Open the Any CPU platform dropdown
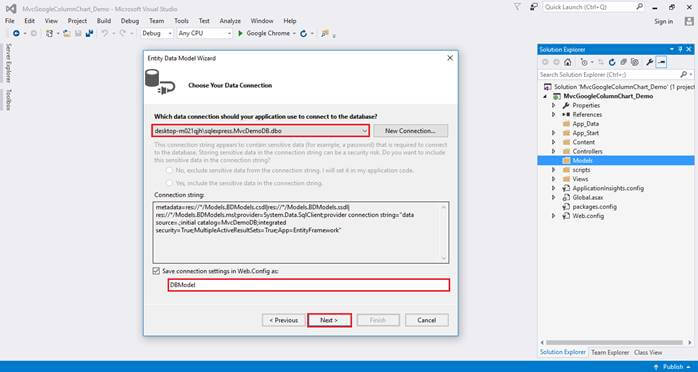This screenshot has height=372, width=698. tap(229, 33)
